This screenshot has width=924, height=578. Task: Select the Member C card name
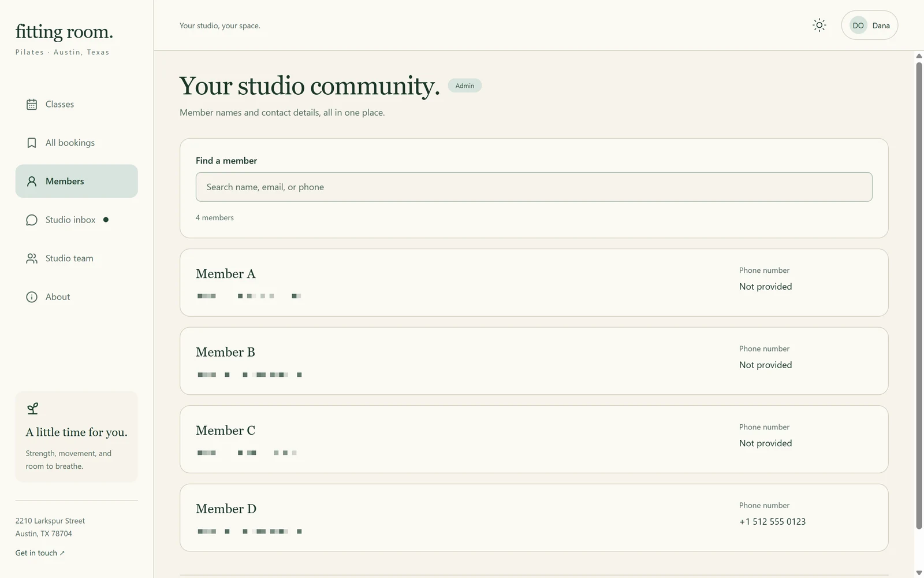click(x=225, y=431)
